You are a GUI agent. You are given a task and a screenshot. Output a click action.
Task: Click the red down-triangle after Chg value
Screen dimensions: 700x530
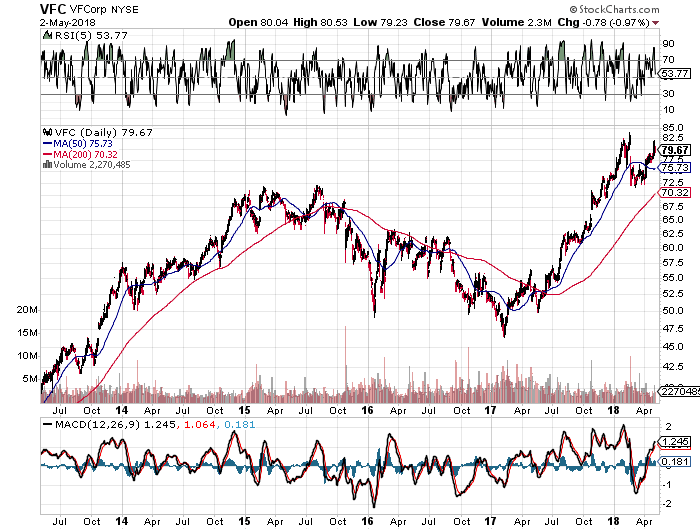point(655,23)
